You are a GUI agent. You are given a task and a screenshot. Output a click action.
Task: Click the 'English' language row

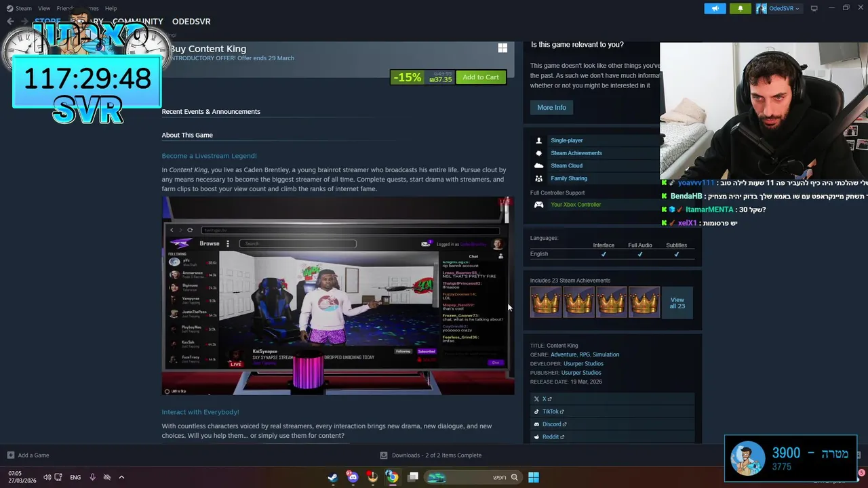tap(612, 254)
